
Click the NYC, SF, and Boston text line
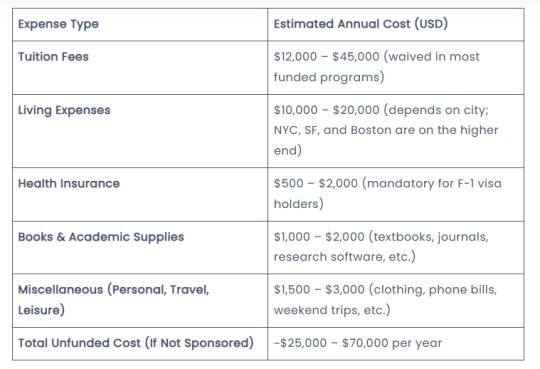[x=386, y=130]
